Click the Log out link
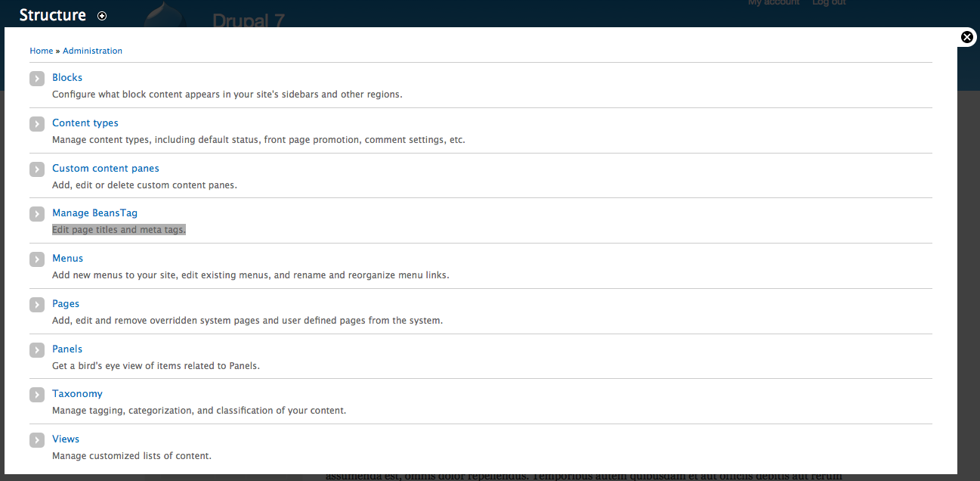 tap(828, 3)
